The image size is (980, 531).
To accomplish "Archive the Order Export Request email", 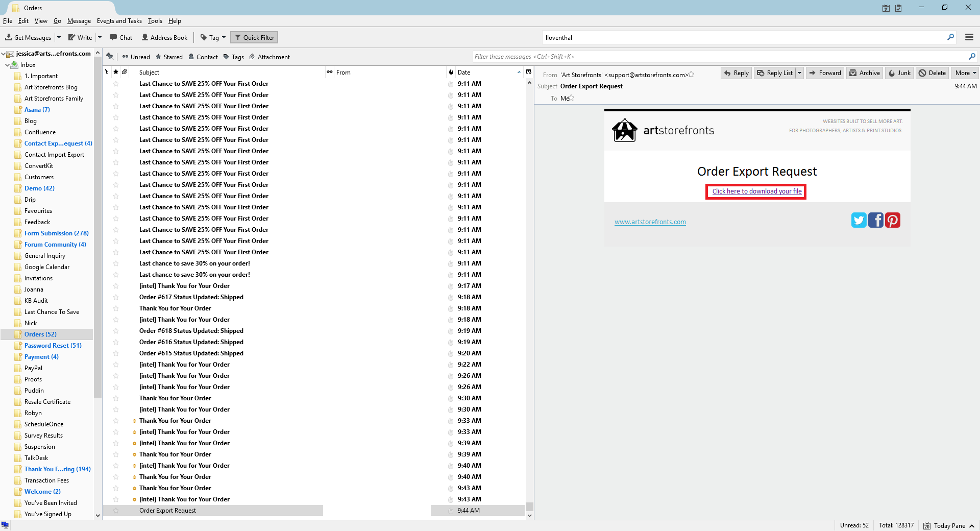I will tap(865, 73).
